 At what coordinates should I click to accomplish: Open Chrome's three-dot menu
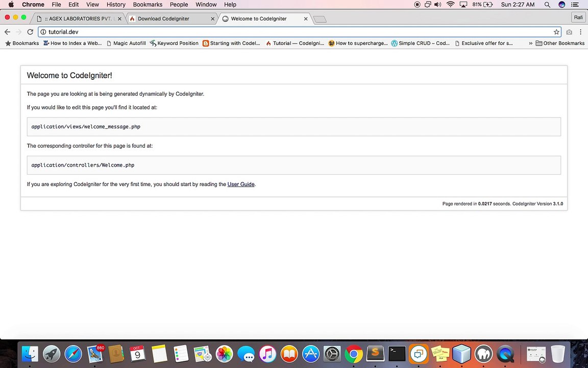pyautogui.click(x=580, y=32)
